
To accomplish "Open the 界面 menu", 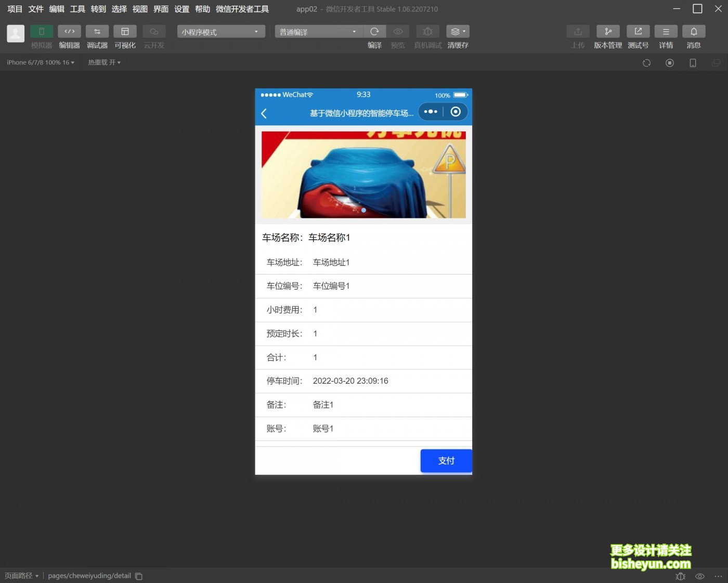I will [x=161, y=9].
